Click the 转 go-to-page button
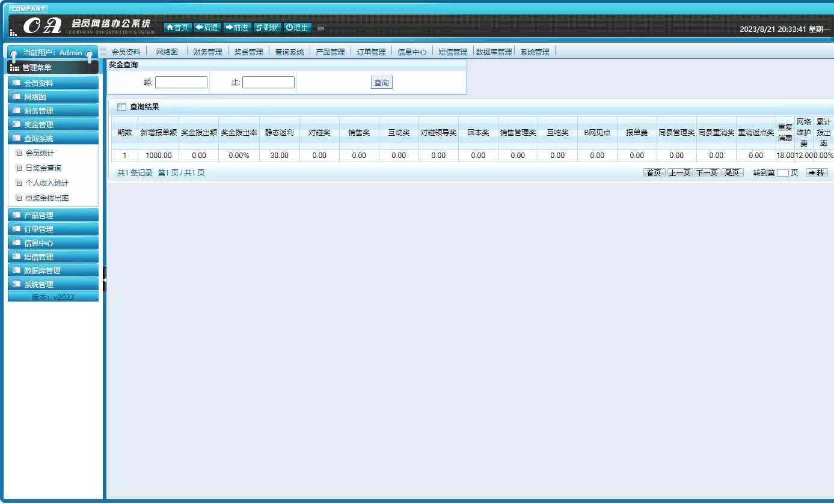 [817, 173]
